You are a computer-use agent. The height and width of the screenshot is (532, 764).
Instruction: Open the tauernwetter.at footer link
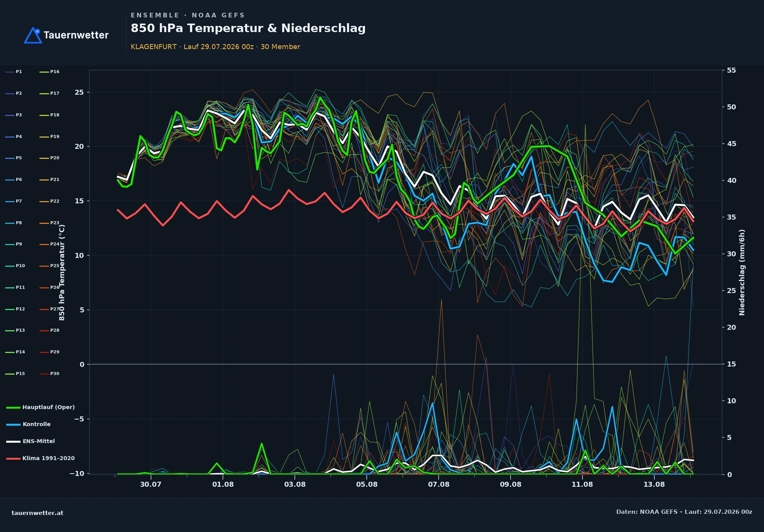pos(38,513)
